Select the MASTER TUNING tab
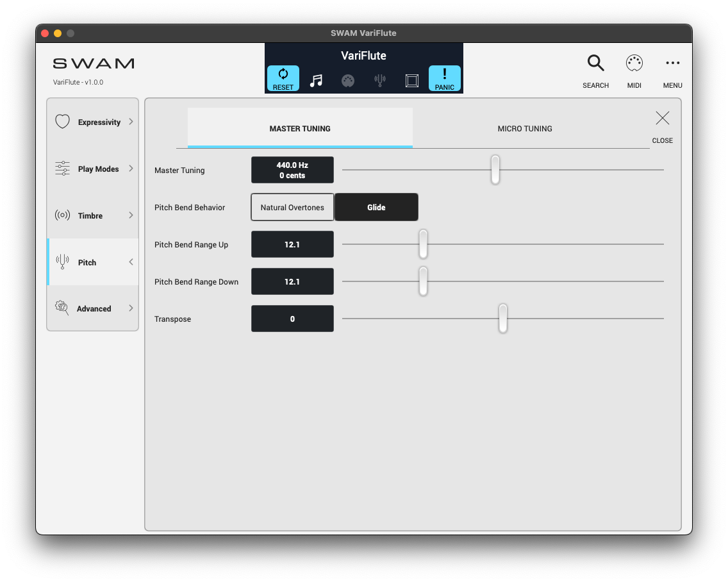 tap(300, 128)
